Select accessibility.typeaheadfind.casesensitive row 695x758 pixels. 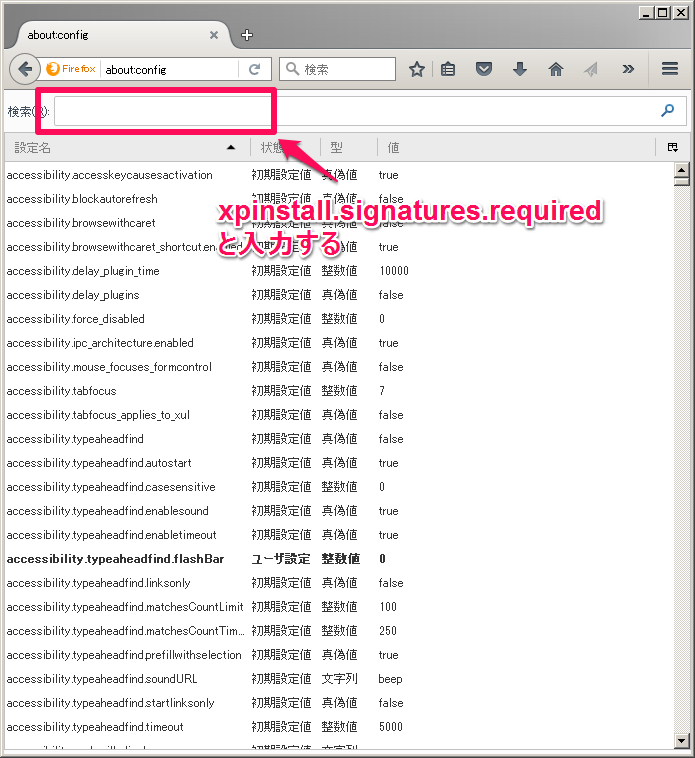click(338, 487)
